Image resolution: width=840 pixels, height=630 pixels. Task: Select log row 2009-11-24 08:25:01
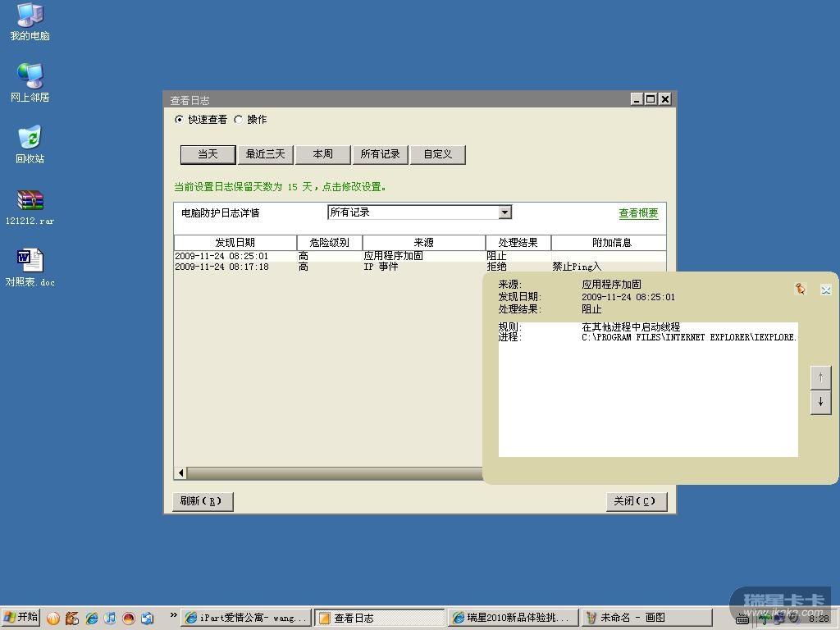click(x=420, y=256)
